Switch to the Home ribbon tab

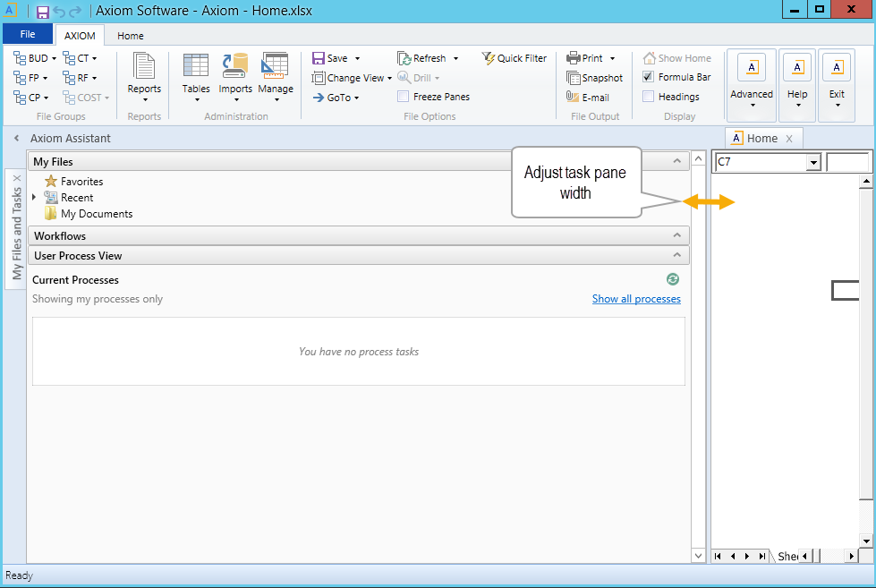(x=130, y=36)
